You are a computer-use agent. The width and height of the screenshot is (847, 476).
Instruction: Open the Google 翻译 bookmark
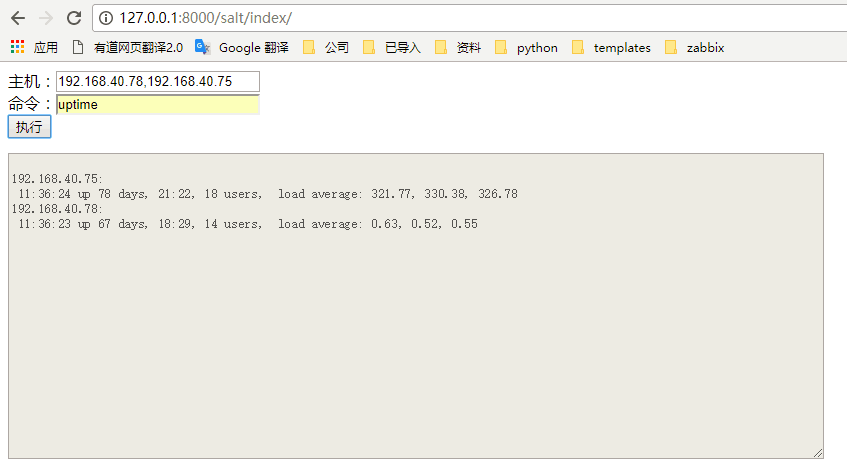(242, 48)
